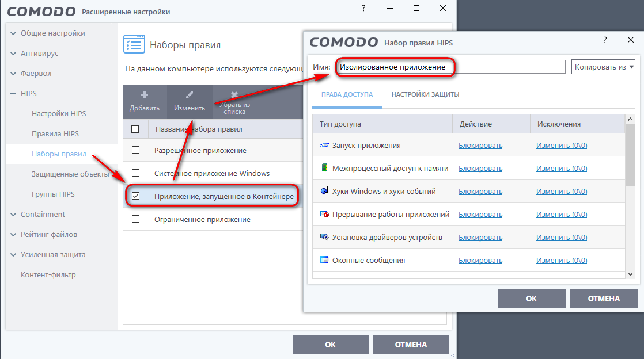Open Группы HIPS page
This screenshot has height=359, width=644.
click(53, 194)
